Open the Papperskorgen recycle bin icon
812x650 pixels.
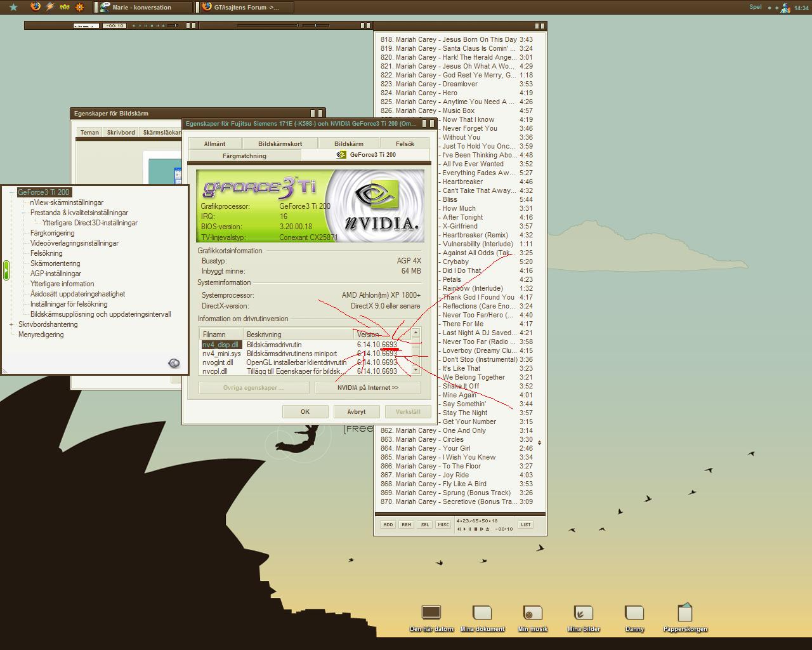pyautogui.click(x=685, y=618)
